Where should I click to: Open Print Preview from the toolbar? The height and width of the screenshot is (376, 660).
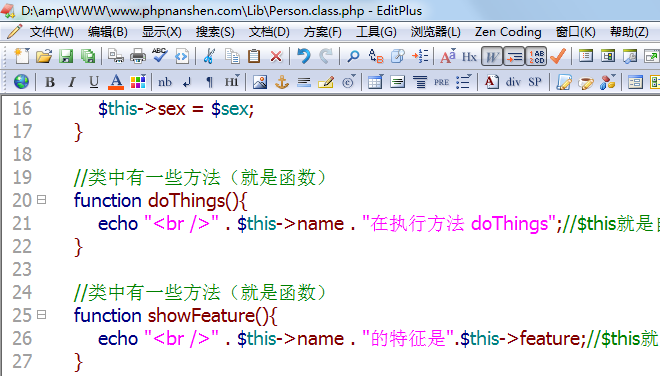(115, 56)
